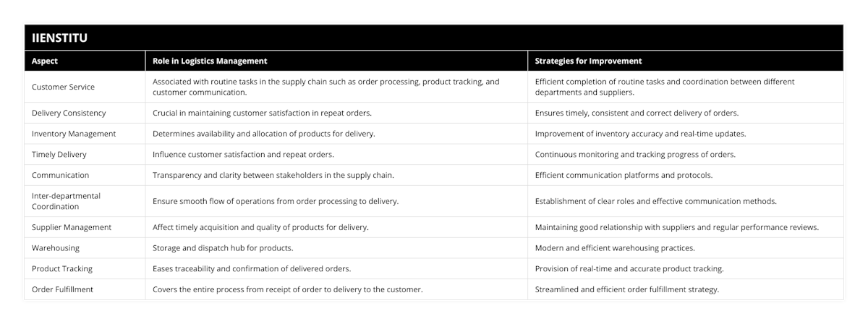The width and height of the screenshot is (868, 324).
Task: Select the Inventory Management cell
Action: coord(73,134)
